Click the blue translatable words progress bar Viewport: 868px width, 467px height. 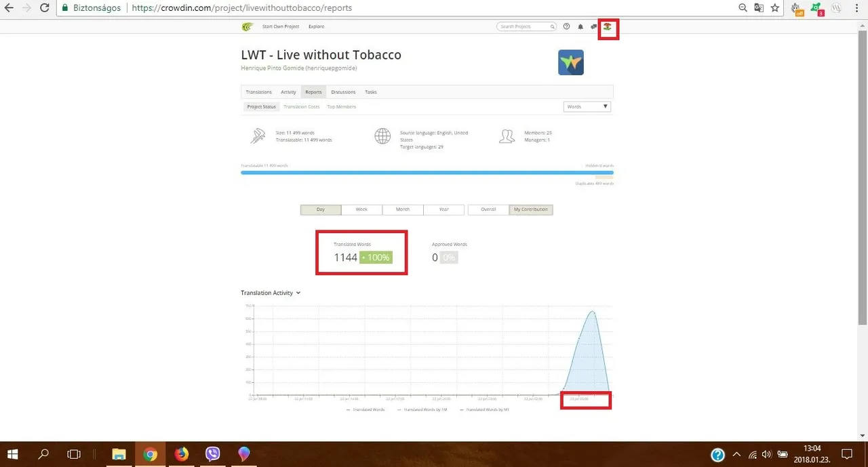pos(427,173)
